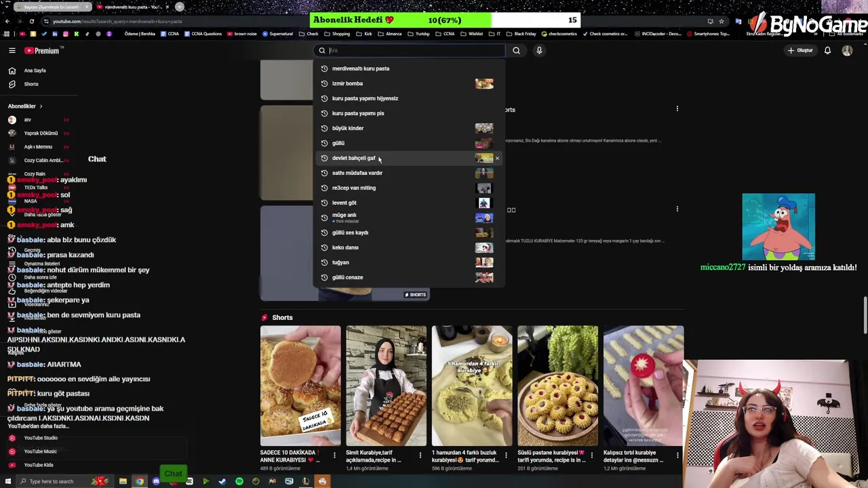Select the güllü search suggestion
Viewport: 868px width, 488px height.
pos(409,143)
